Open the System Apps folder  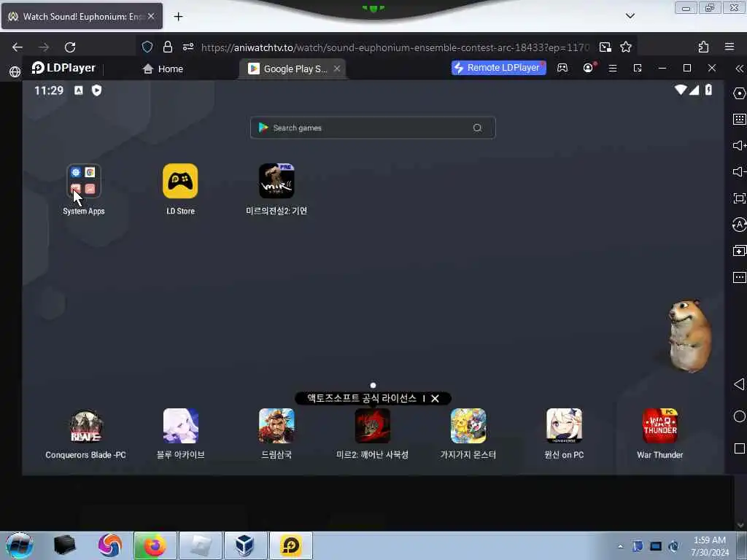(84, 181)
